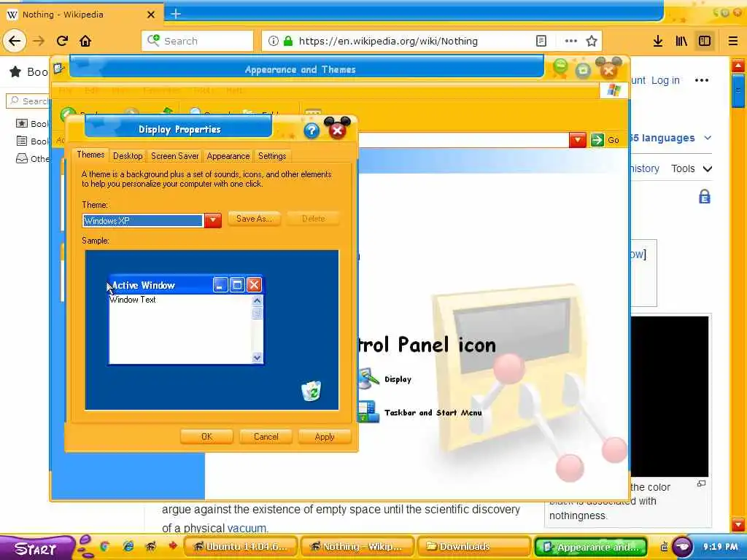Click the green Go arrow button
Image resolution: width=747 pixels, height=560 pixels.
(597, 140)
